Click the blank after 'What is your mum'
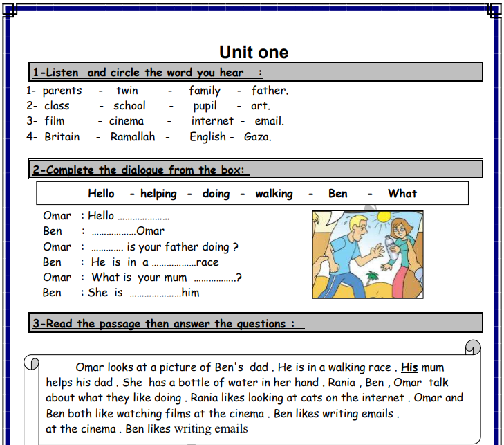The height and width of the screenshot is (445, 504). (215, 280)
